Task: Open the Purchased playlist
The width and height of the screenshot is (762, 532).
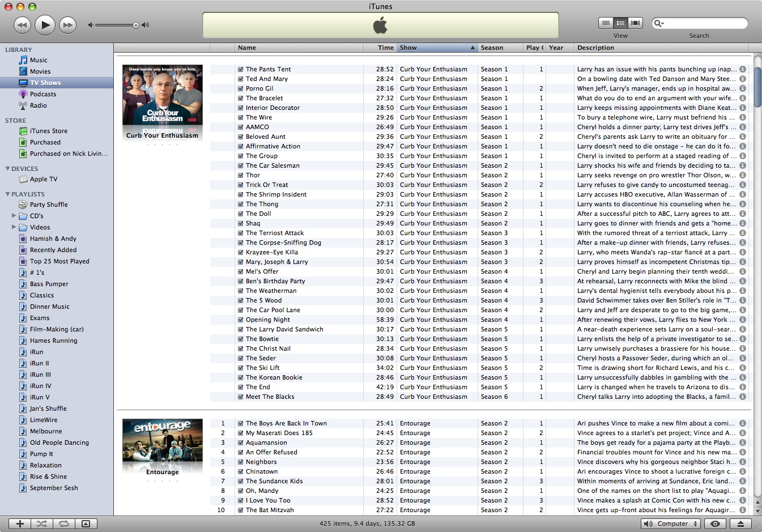Action: point(45,142)
